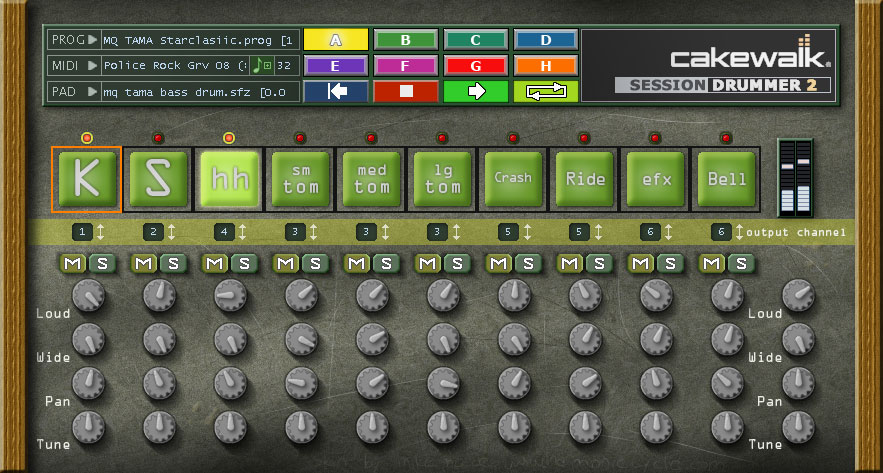The width and height of the screenshot is (883, 473).
Task: Change Kick output channel 1 stepper
Action: click(x=100, y=232)
